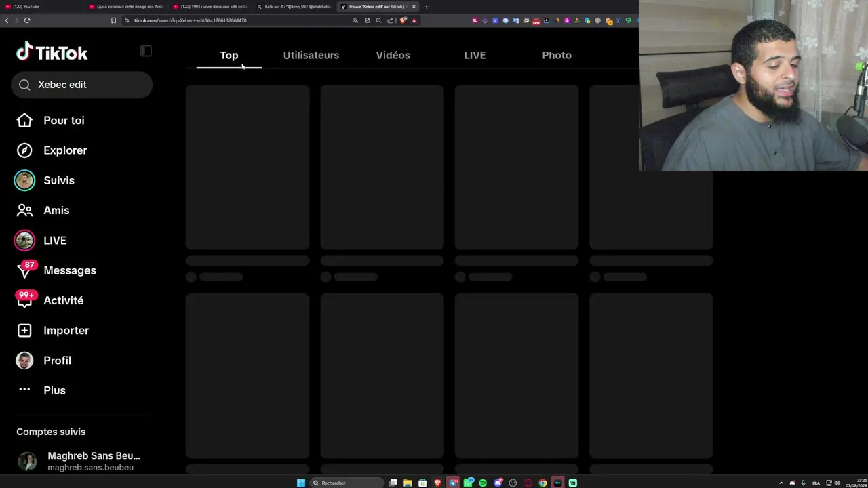
Task: Click the search box containing Xebec edit
Action: click(81, 85)
